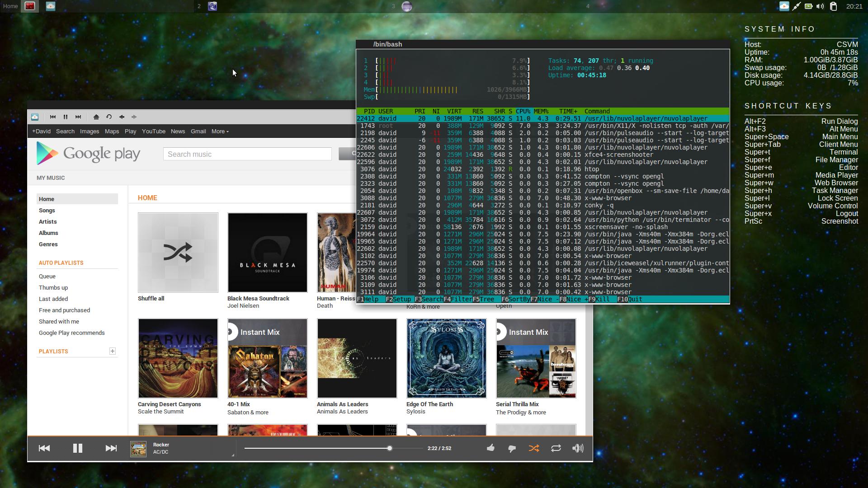Screen dimensions: 868x488
Task: Open Black Mesa Soundtrack album cover
Action: point(268,253)
